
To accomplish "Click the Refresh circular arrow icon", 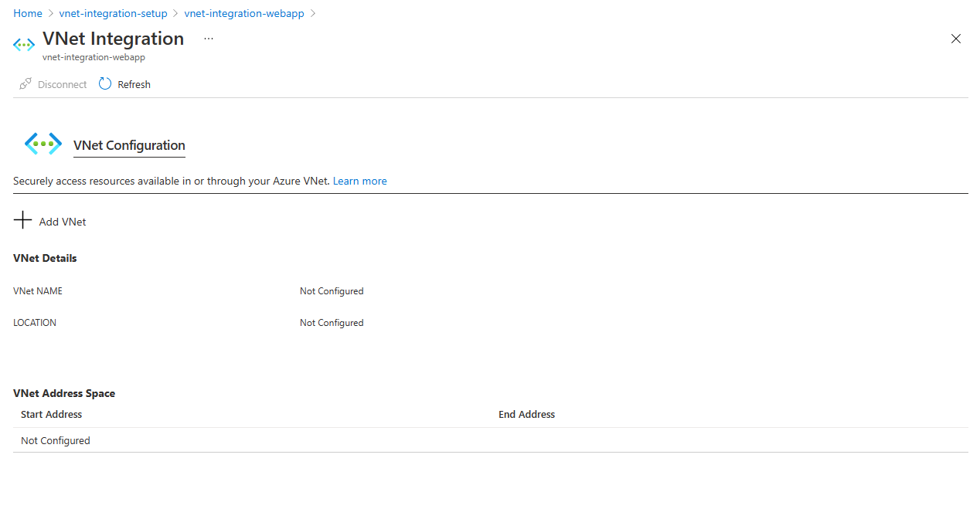I will tap(105, 83).
